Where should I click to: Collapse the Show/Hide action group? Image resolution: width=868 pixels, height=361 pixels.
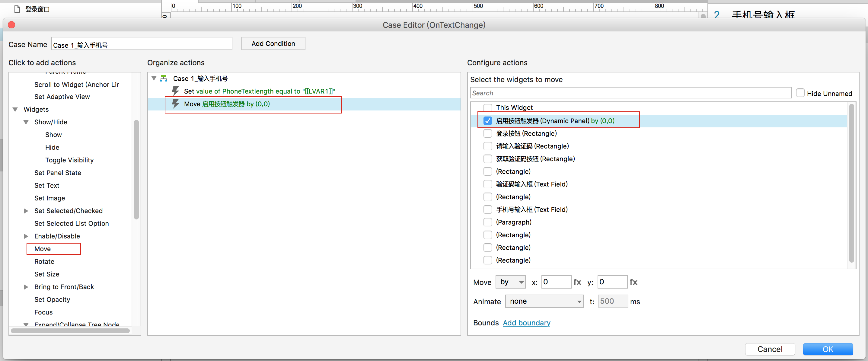click(x=26, y=122)
